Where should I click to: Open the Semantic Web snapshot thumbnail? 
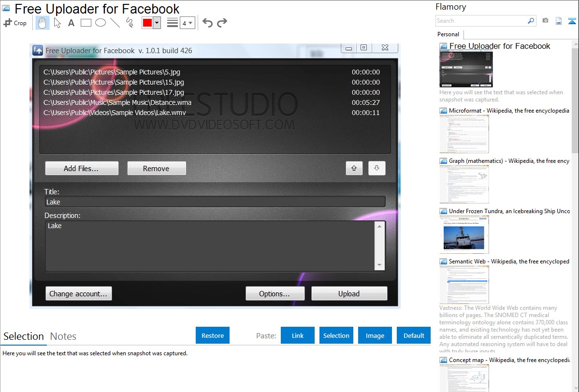(x=464, y=285)
